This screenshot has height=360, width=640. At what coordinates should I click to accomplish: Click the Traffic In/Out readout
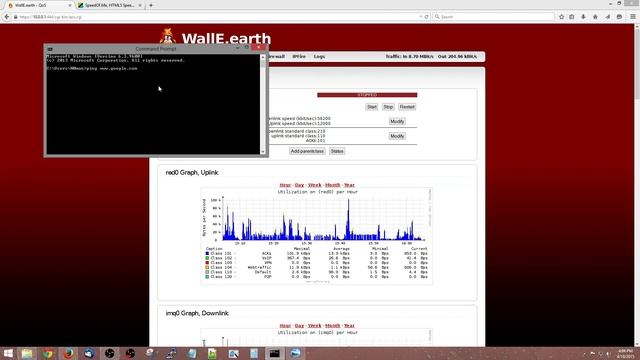click(431, 57)
